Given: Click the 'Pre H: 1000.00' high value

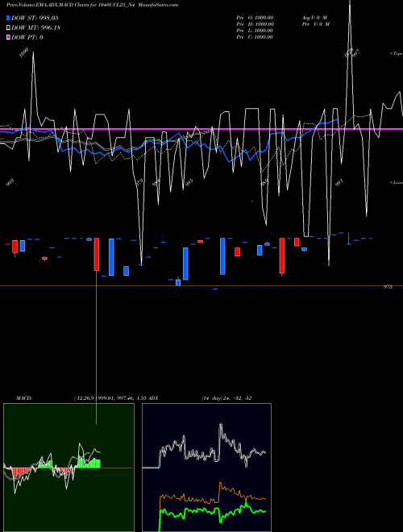Looking at the screenshot, I should coord(255,24).
